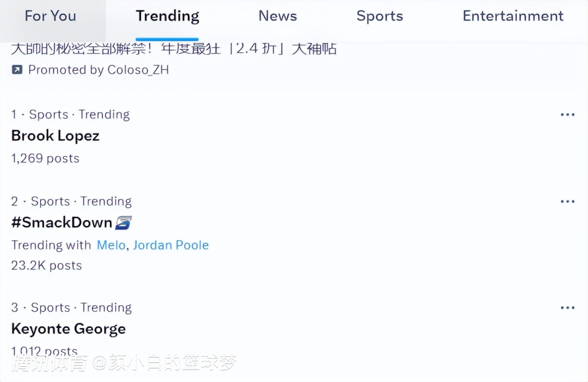Click the Melo related trend link
The width and height of the screenshot is (588, 382).
click(111, 245)
